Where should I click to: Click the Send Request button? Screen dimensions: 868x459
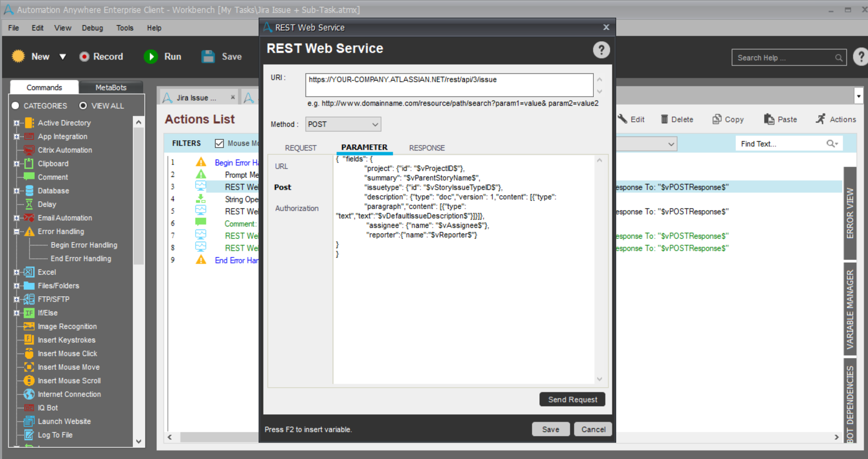tap(572, 399)
